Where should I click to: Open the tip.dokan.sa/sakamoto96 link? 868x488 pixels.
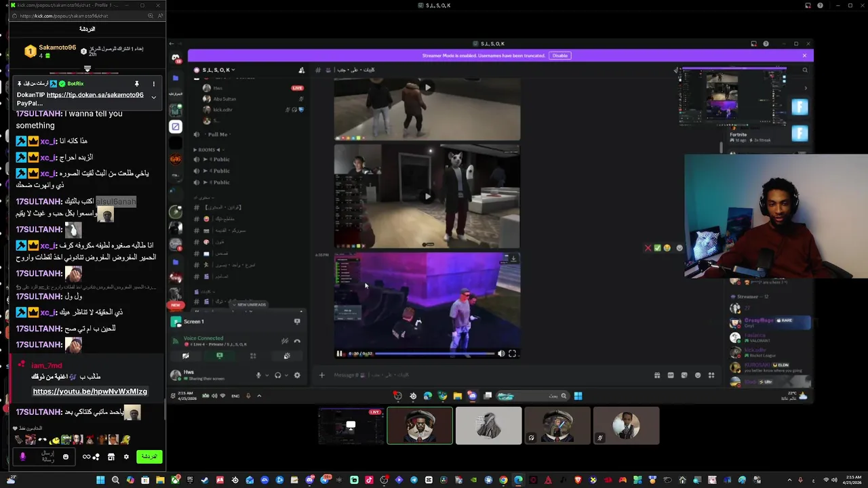tap(95, 95)
